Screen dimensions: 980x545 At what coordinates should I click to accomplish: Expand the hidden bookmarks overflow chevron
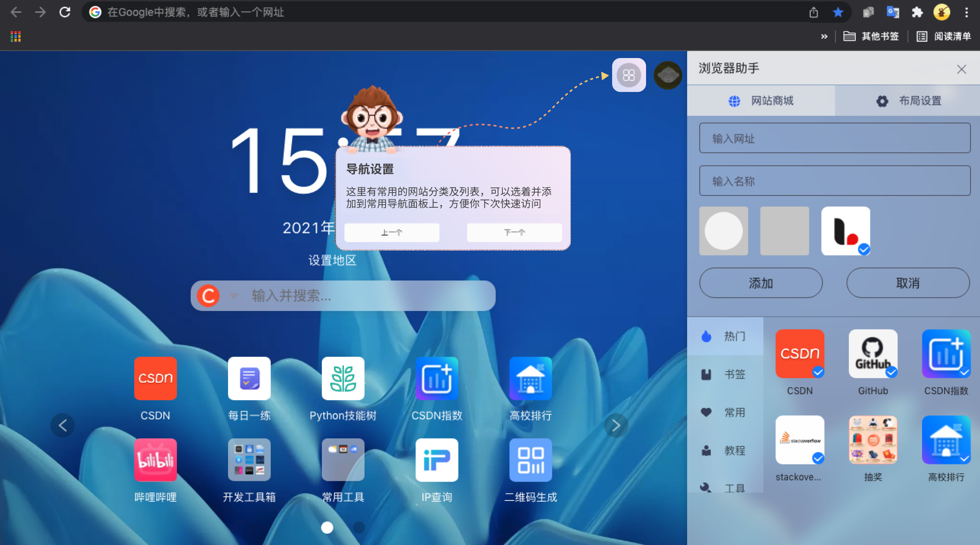[824, 37]
